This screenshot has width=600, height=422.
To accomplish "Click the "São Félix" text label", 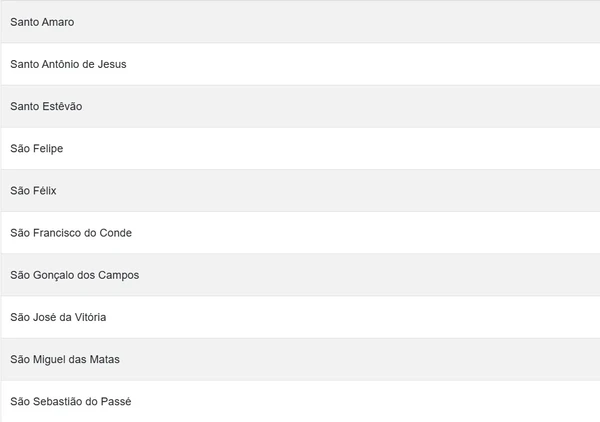I will pos(34,190).
